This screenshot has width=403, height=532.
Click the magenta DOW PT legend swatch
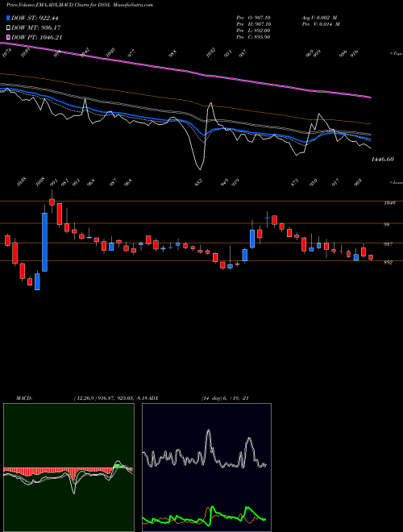(8, 37)
